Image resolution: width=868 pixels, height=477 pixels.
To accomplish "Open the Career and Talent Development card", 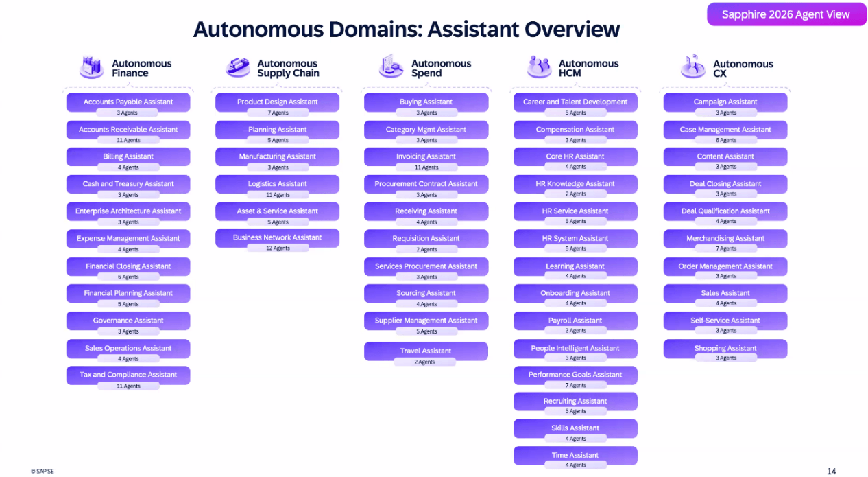I will tap(575, 102).
